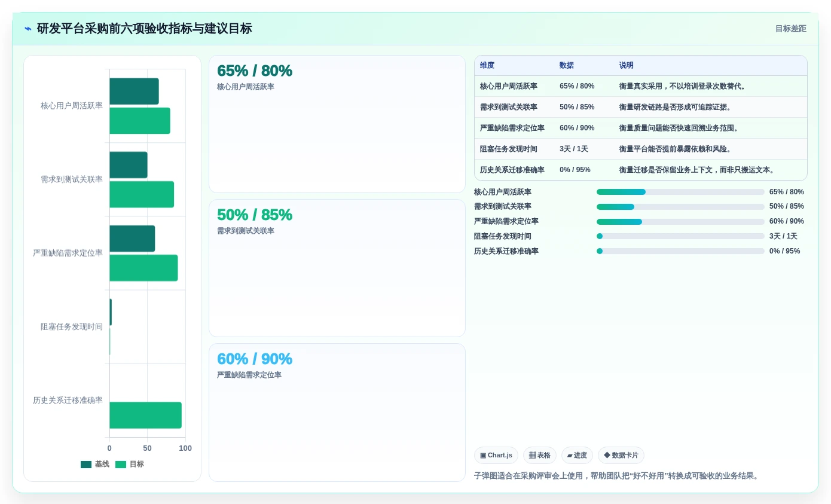The height and width of the screenshot is (504, 831).
Task: Click the 目标差距 label in the header
Action: pos(790,29)
